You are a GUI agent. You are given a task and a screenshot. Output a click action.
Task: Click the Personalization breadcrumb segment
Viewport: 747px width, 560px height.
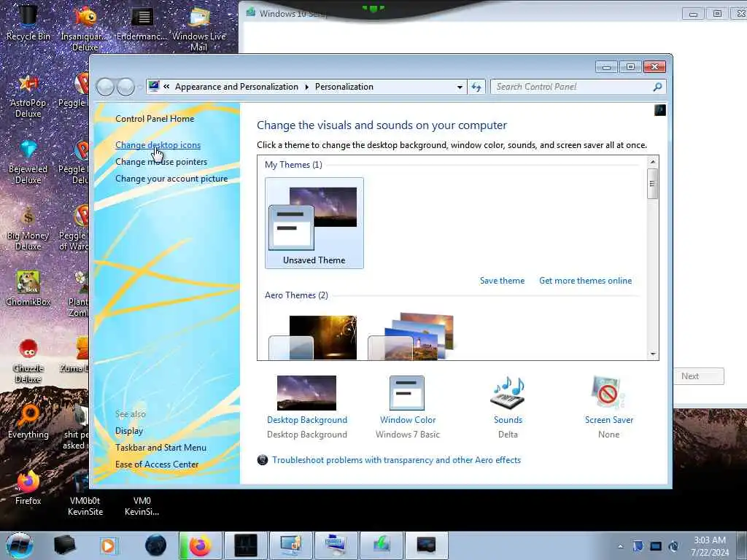click(x=344, y=87)
